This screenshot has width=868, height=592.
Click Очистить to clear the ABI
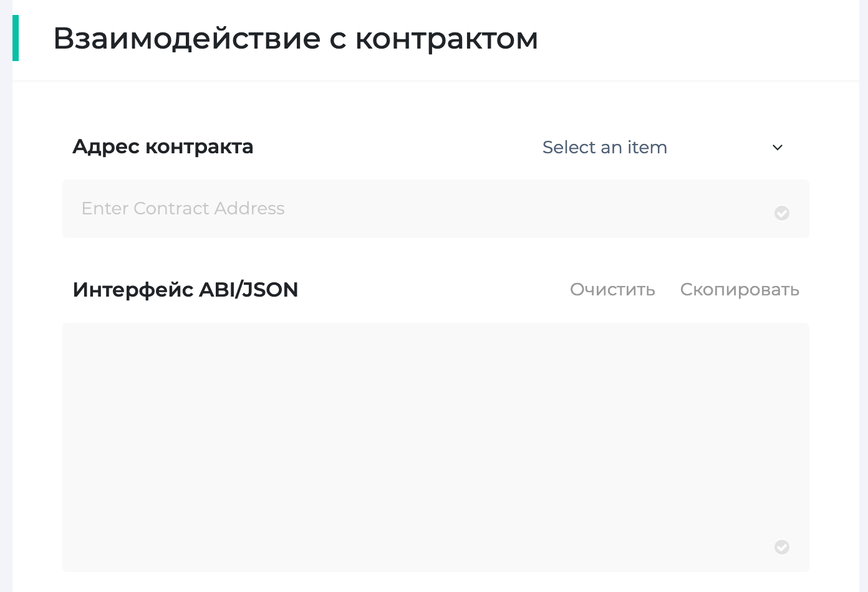click(x=612, y=290)
